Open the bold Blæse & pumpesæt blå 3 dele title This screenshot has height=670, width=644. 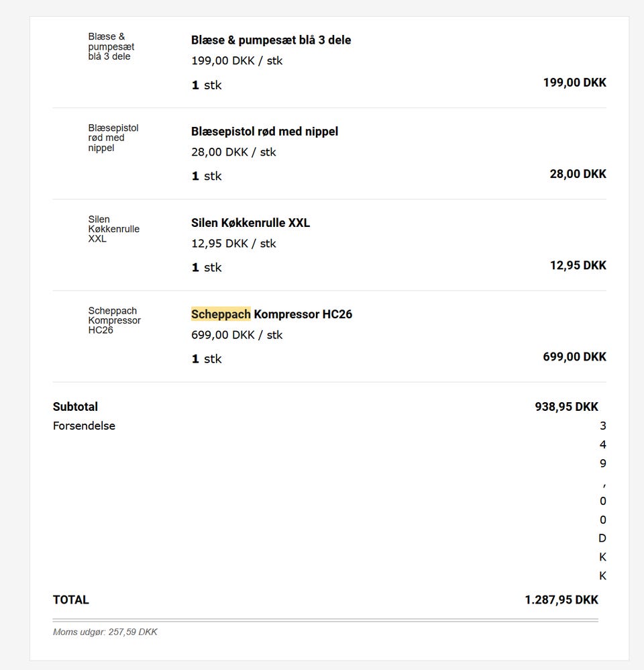tap(271, 40)
